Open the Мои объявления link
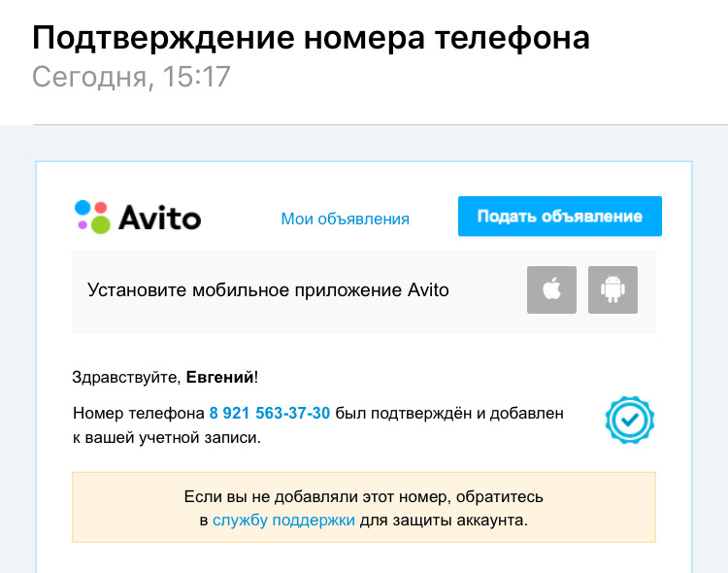Image resolution: width=728 pixels, height=573 pixels. click(345, 219)
